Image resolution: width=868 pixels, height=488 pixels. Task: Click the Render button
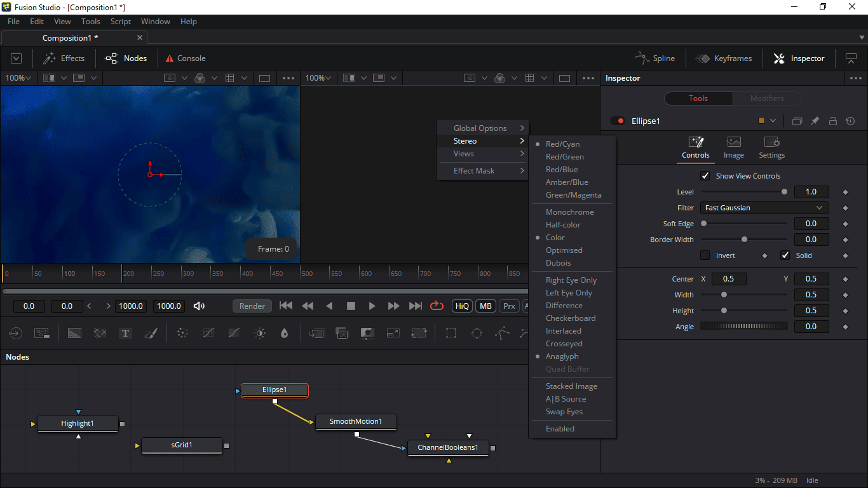click(252, 306)
